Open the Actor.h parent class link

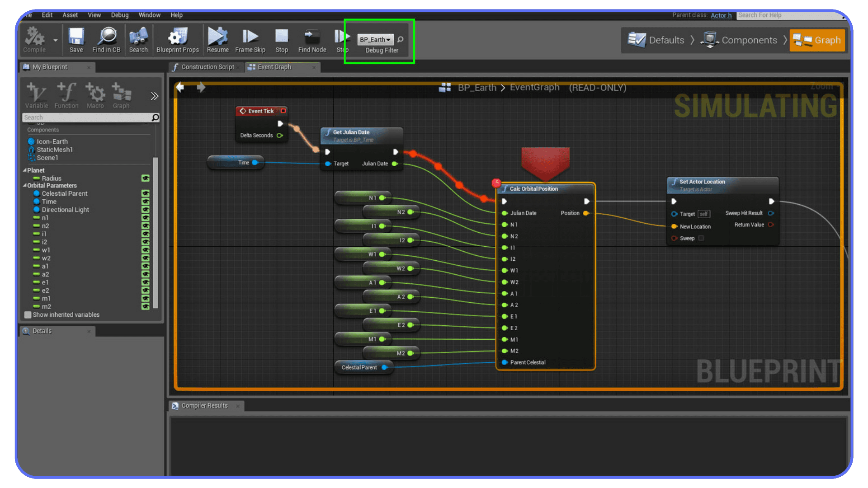click(721, 15)
